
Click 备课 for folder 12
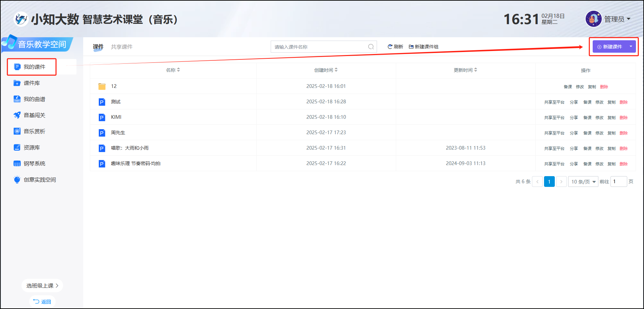point(568,87)
